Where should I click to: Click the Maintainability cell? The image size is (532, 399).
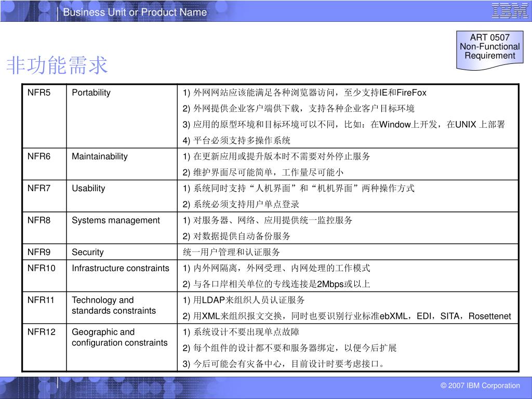tap(122, 164)
